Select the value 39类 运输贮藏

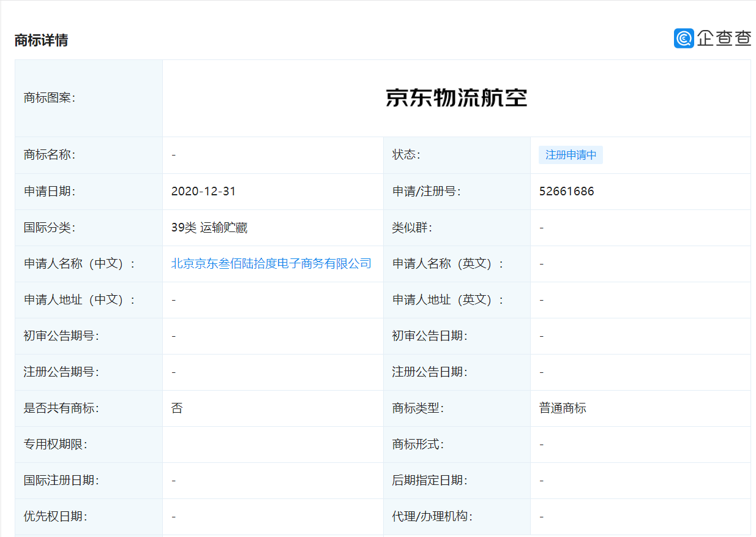(209, 228)
